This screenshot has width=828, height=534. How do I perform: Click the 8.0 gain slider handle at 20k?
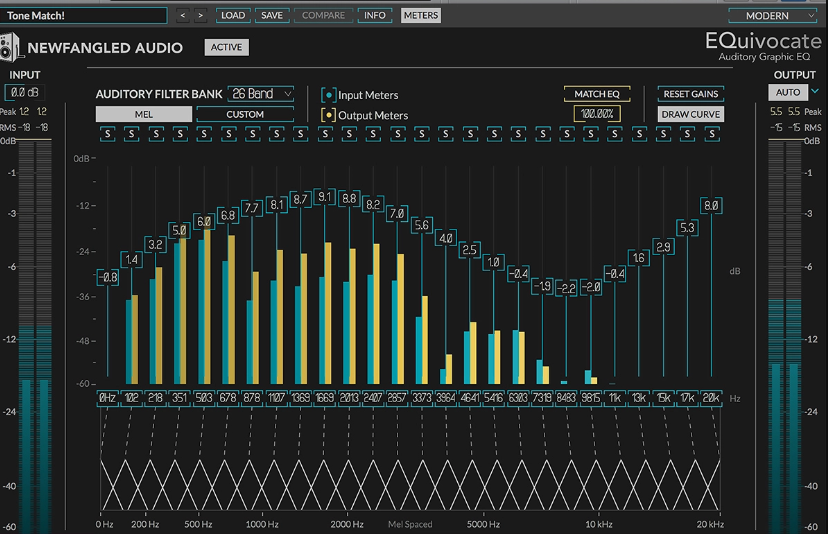pos(711,205)
